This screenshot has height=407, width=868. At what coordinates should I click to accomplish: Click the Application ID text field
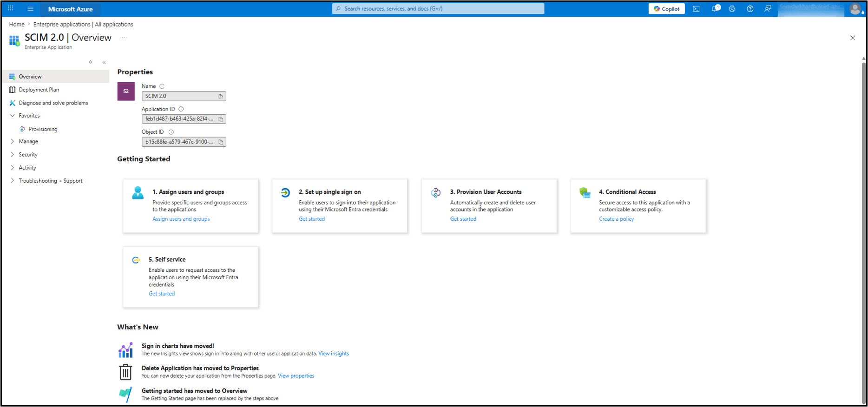coord(184,119)
